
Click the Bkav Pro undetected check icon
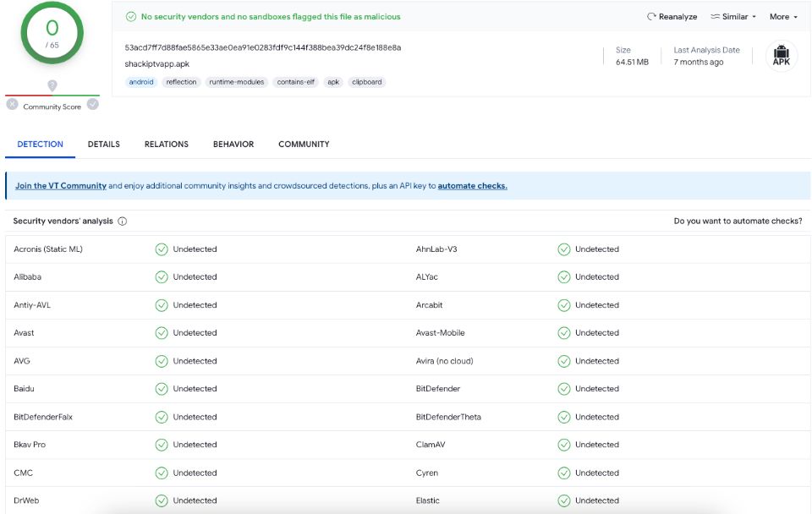[x=162, y=445]
